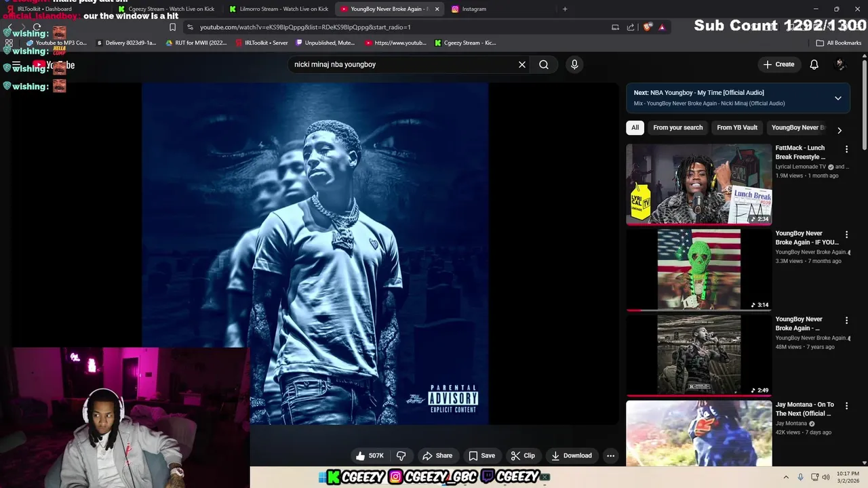The image size is (868, 488).
Task: Open IRLToolkit Server bookmark
Action: [262, 43]
